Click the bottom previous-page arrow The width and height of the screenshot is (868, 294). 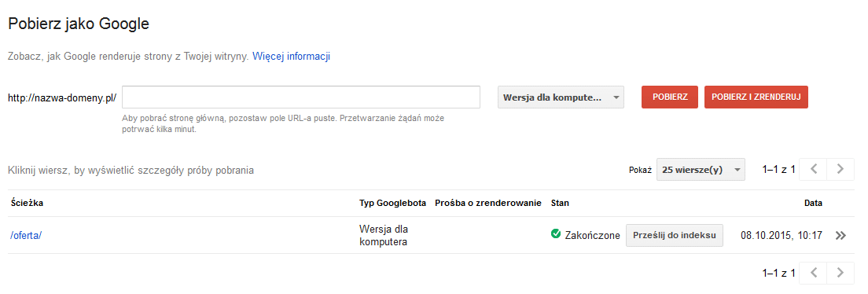(x=814, y=273)
